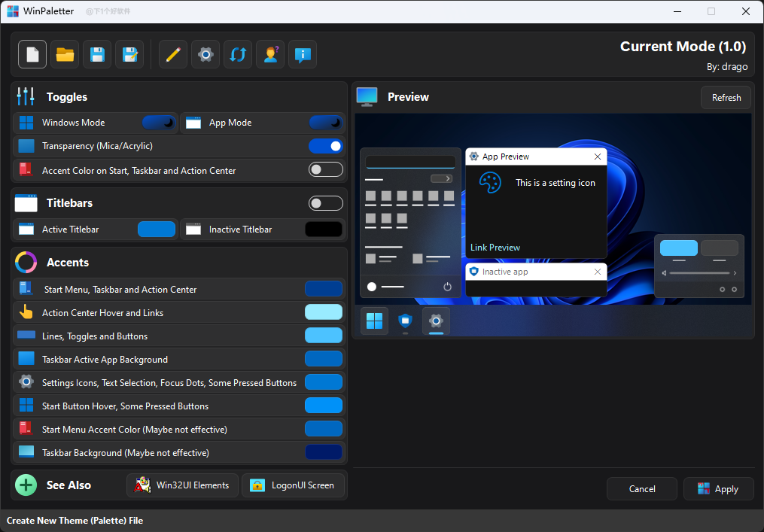Toggle the App Mode switch

coord(325,123)
